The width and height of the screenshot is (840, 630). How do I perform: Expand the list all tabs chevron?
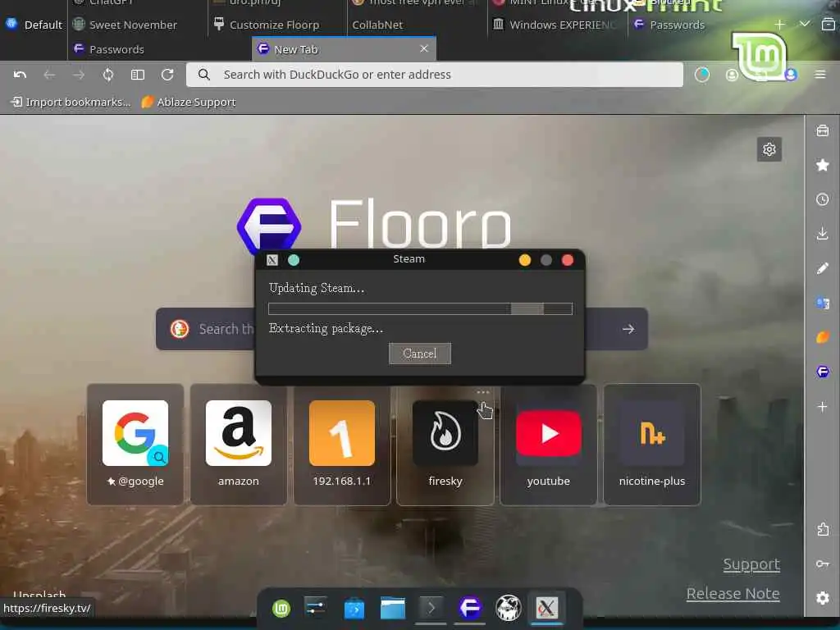(804, 24)
